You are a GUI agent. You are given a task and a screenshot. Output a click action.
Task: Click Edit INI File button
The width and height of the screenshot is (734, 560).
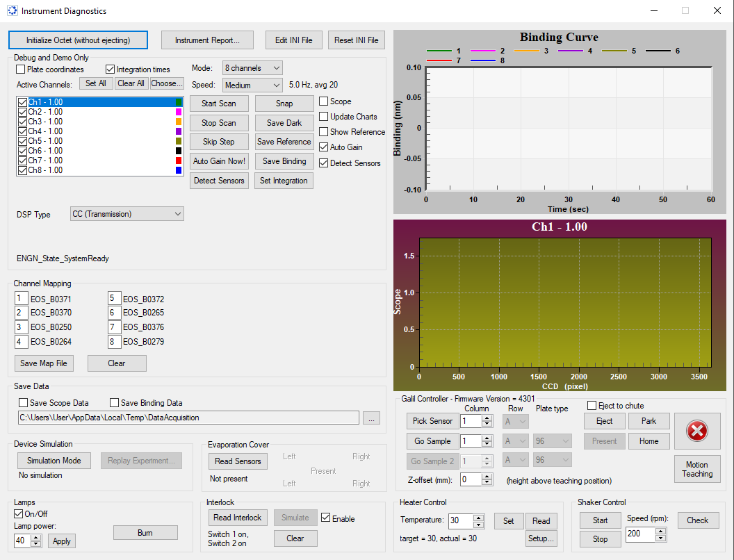(293, 40)
